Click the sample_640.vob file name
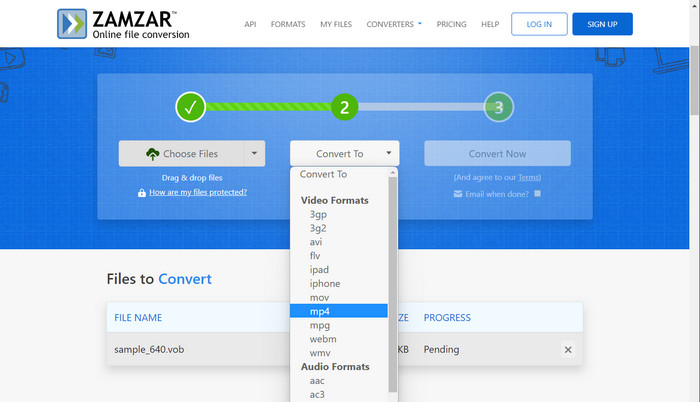The image size is (700, 402). coord(149,349)
